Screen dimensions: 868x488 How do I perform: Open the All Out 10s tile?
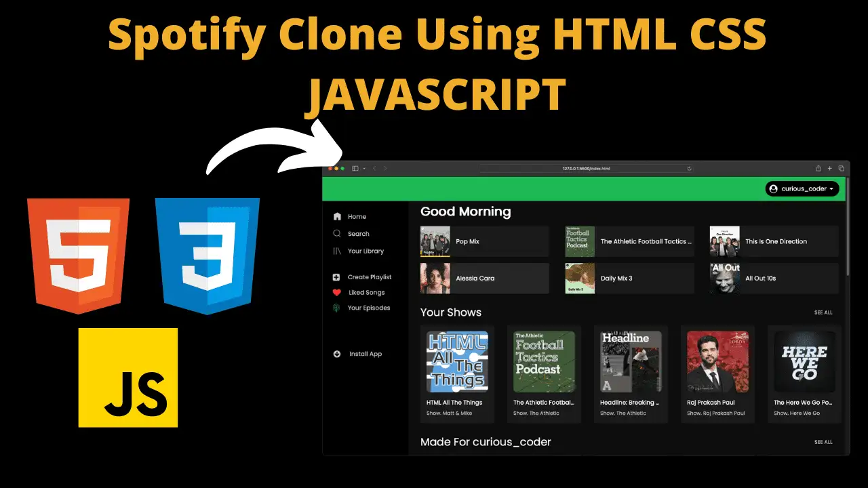tap(774, 278)
